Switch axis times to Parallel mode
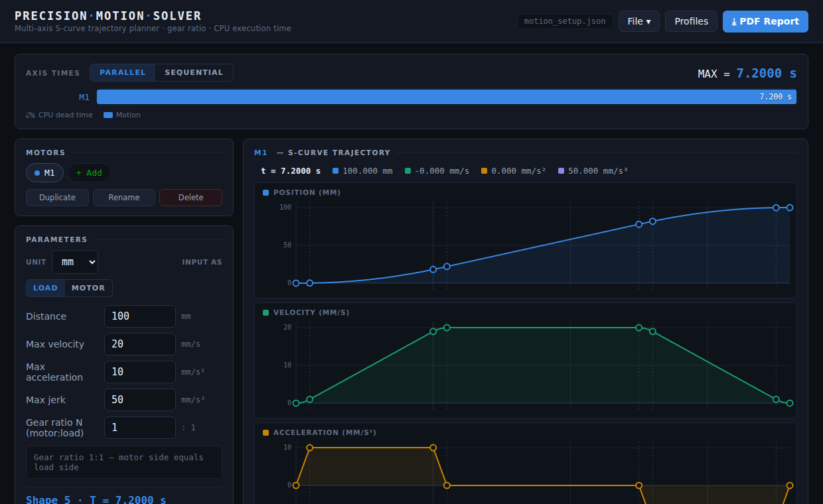Image resolution: width=823 pixels, height=504 pixels. coord(123,72)
